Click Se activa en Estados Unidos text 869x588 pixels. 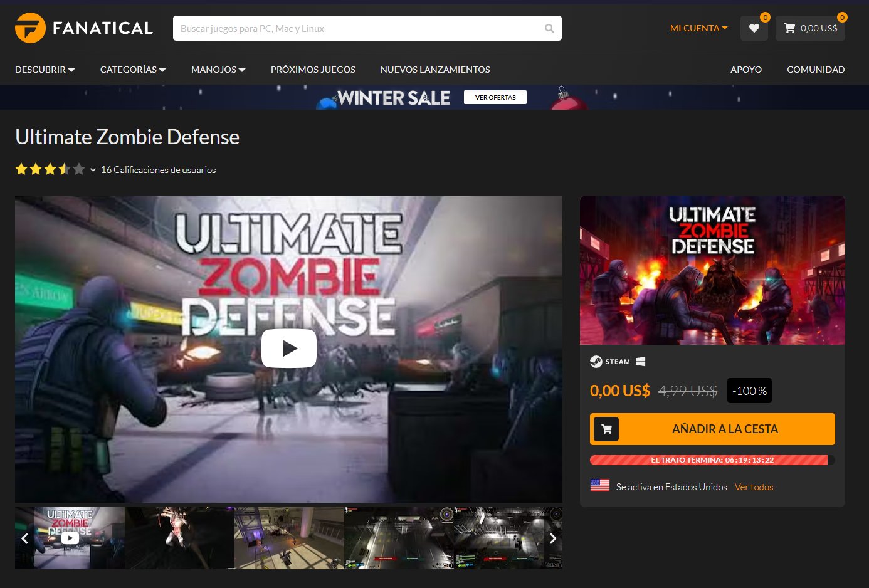[671, 487]
